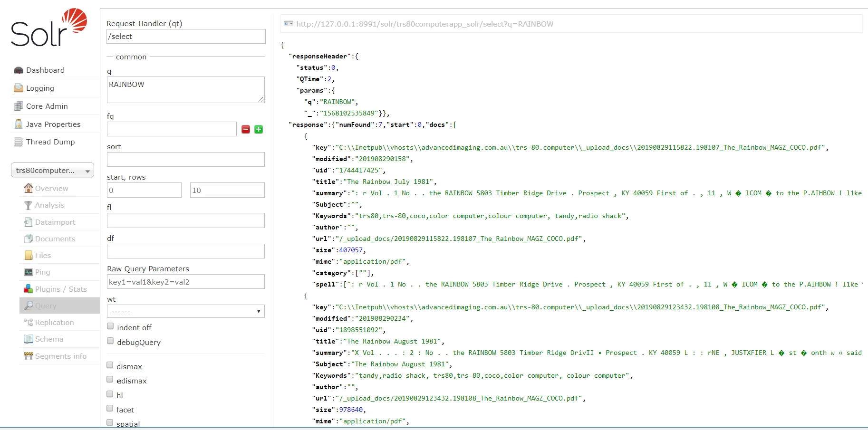Screen dimensions: 868x430
Task: Go to Dashboard page
Action: point(45,70)
